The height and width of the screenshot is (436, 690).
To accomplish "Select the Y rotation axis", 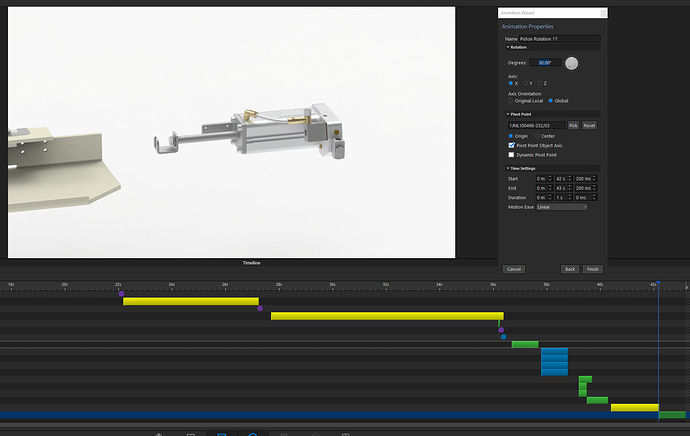I will coord(525,83).
